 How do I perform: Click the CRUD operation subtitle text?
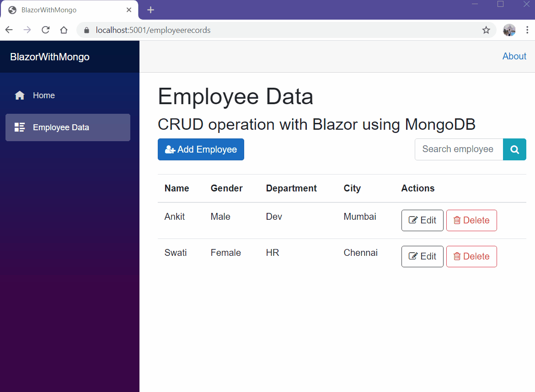click(316, 124)
